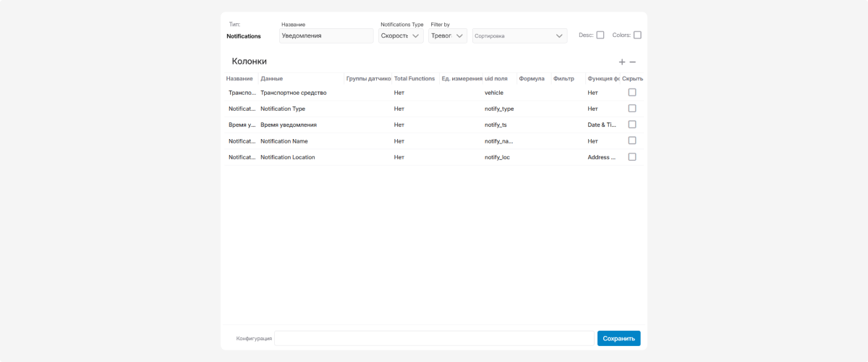This screenshot has width=868, height=362.
Task: Click the Скрыть column header
Action: 632,78
